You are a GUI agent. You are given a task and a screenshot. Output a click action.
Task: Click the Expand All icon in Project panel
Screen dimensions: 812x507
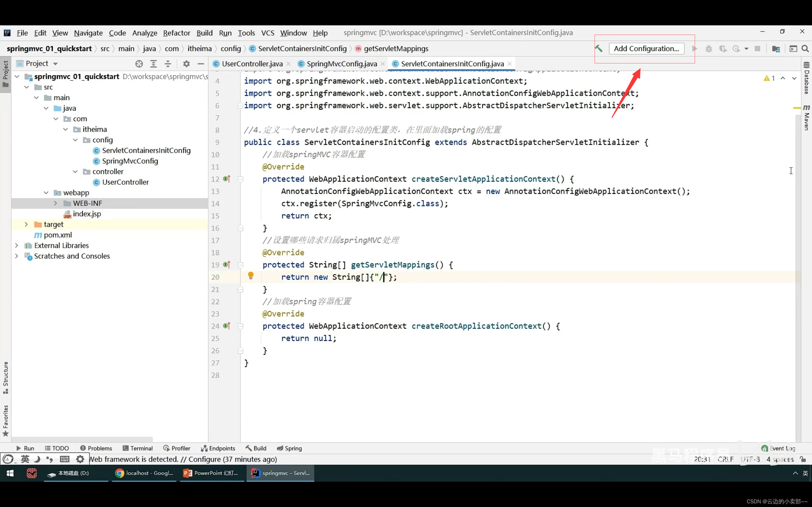pos(153,64)
